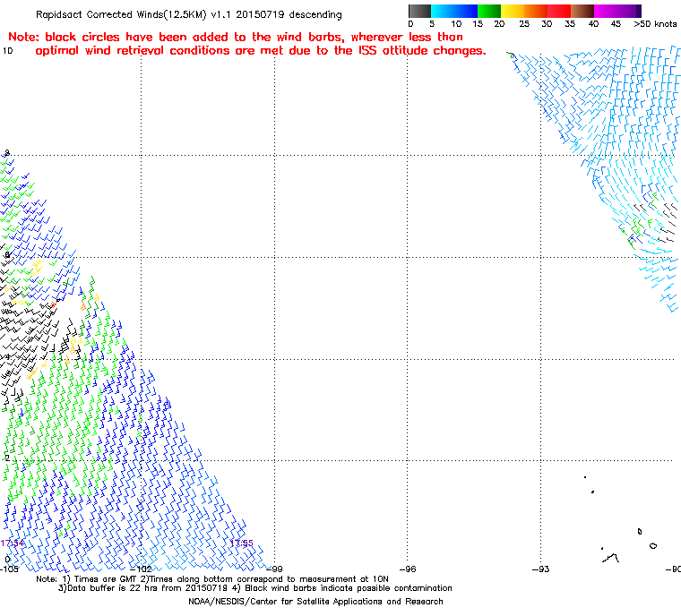Image resolution: width=681 pixels, height=616 pixels.
Task: Click the 0 latitude axis label
Action: point(6,559)
